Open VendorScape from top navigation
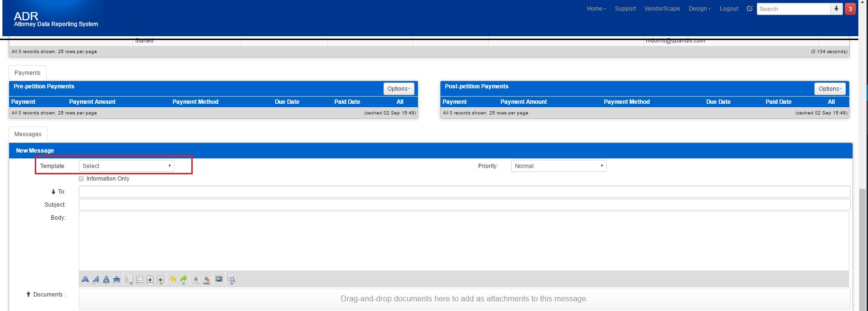The image size is (868, 311). click(662, 9)
